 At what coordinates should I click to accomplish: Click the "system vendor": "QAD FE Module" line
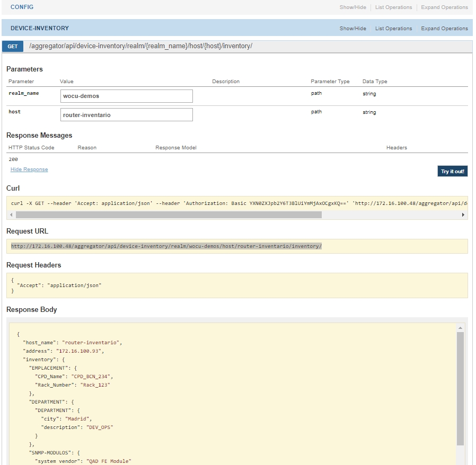pos(83,461)
